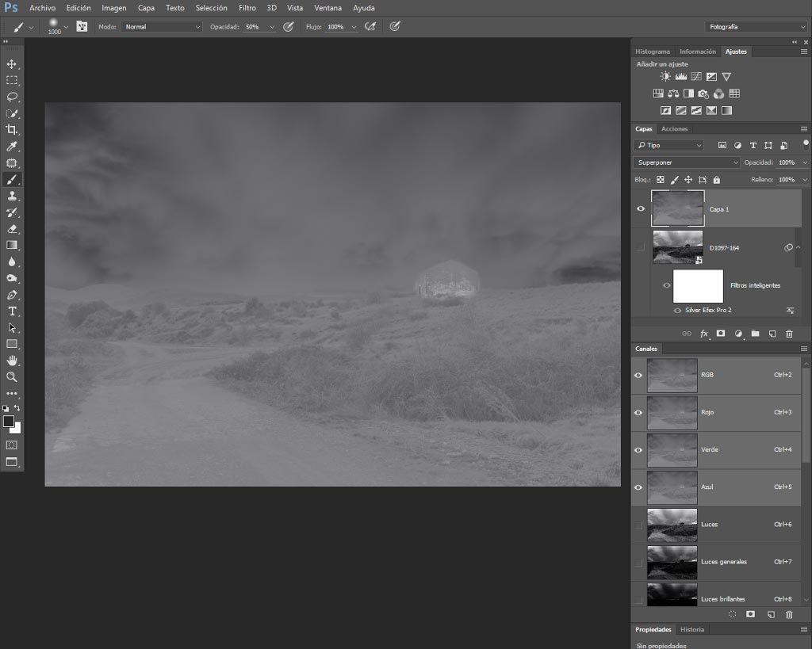The height and width of the screenshot is (649, 812).
Task: Hide the Rojo channel
Action: coord(638,413)
